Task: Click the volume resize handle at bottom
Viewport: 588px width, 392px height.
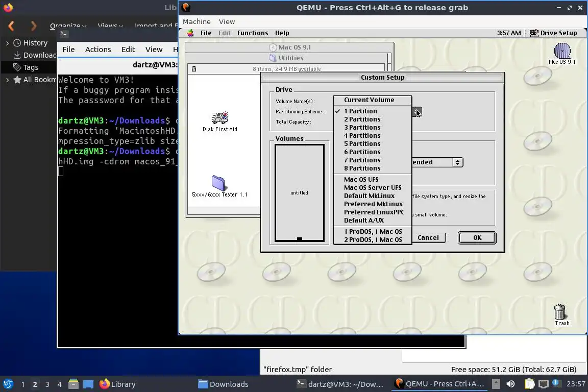Action: click(299, 239)
